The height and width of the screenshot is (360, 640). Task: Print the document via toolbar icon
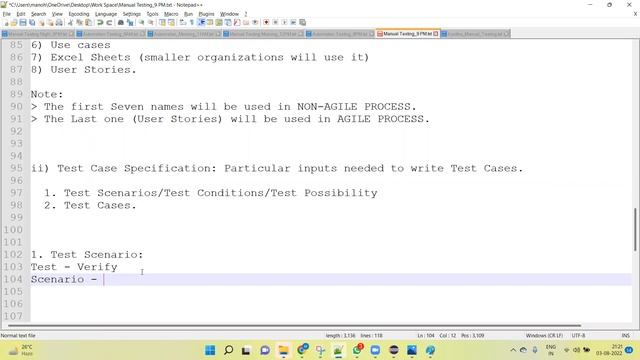tap(59, 22)
